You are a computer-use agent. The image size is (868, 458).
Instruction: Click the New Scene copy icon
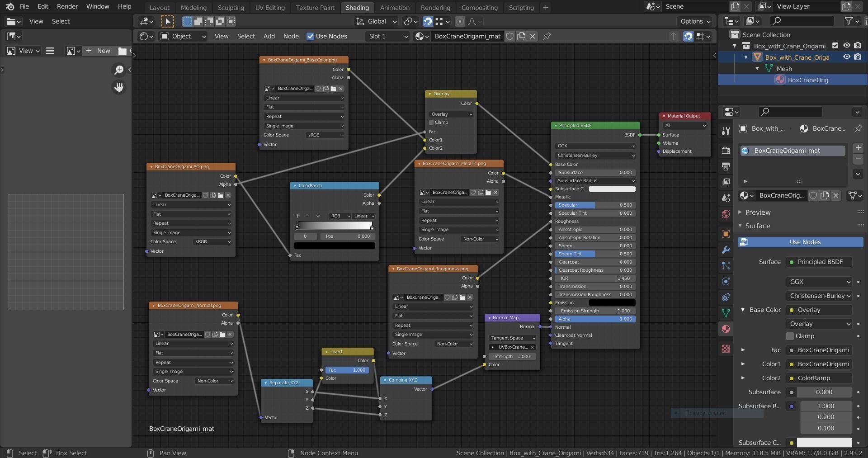click(x=735, y=6)
